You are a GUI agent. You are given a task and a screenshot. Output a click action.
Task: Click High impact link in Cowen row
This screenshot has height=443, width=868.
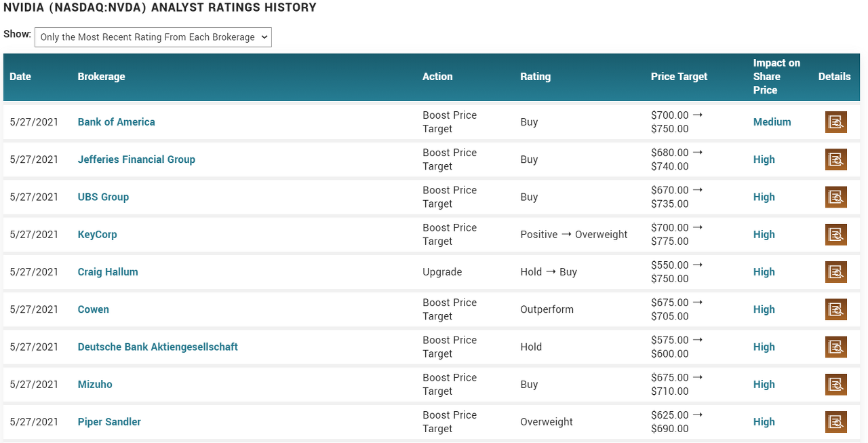point(764,309)
